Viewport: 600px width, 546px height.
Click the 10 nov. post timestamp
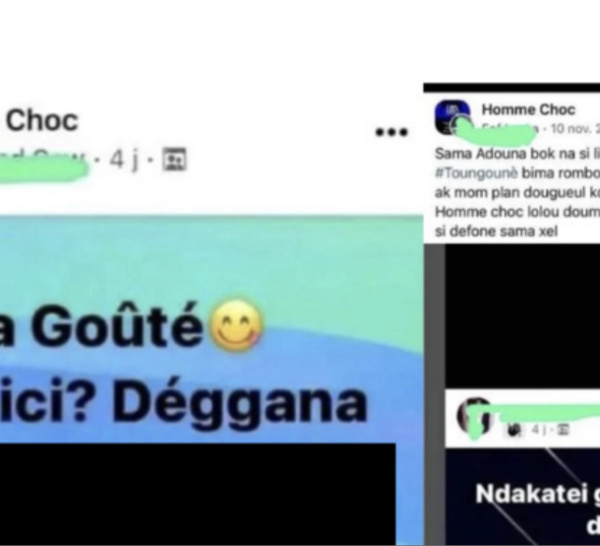coord(575,129)
